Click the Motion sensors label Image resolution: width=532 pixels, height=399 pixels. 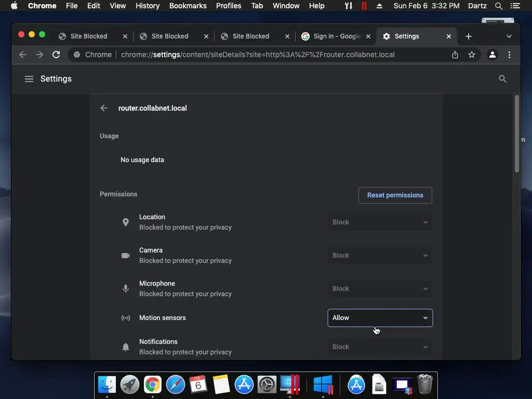tap(163, 318)
